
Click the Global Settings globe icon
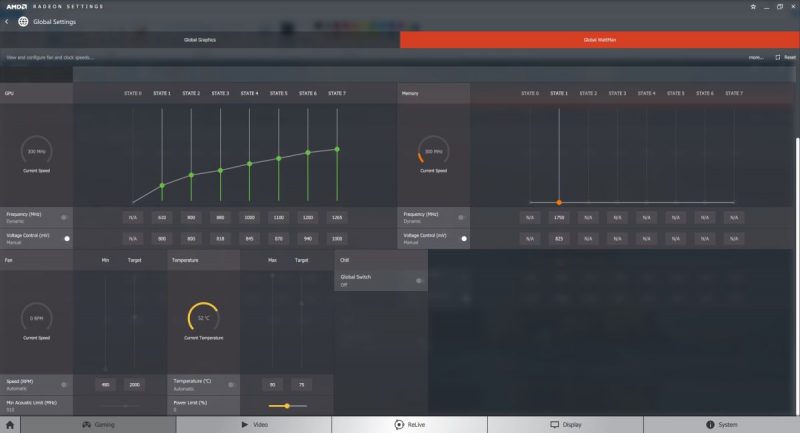point(23,21)
